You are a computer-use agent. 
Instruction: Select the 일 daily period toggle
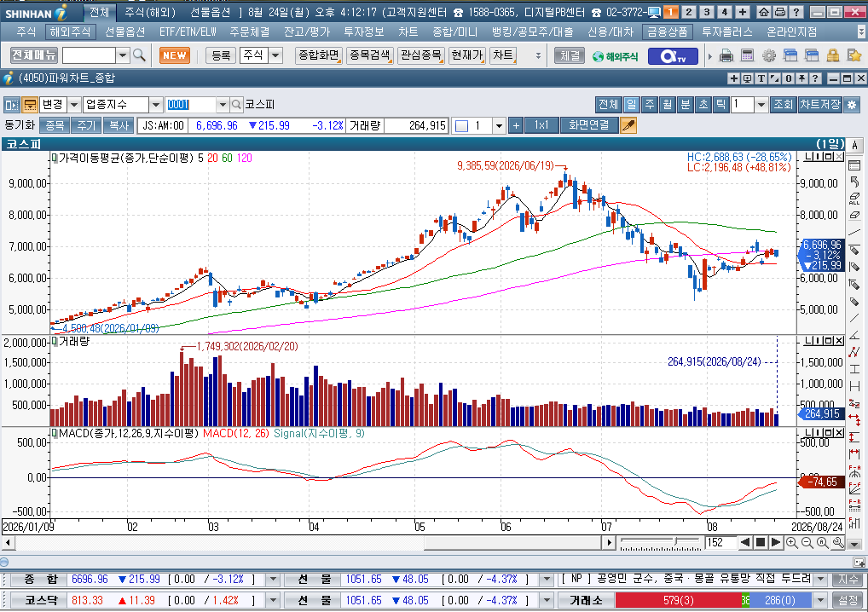(631, 105)
